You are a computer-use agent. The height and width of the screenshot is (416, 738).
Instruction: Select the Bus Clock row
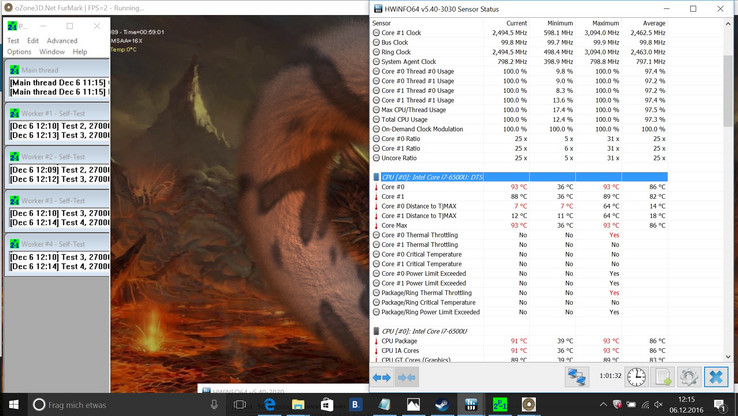(520, 42)
